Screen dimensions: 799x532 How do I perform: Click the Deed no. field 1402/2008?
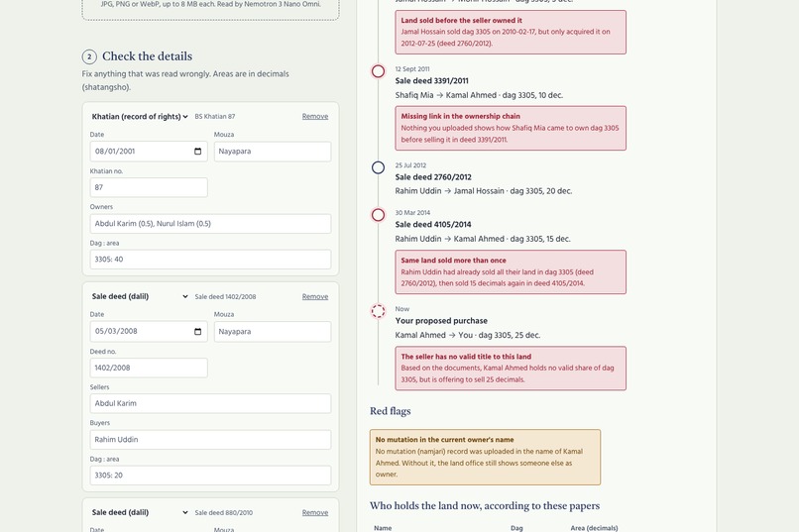pos(149,368)
